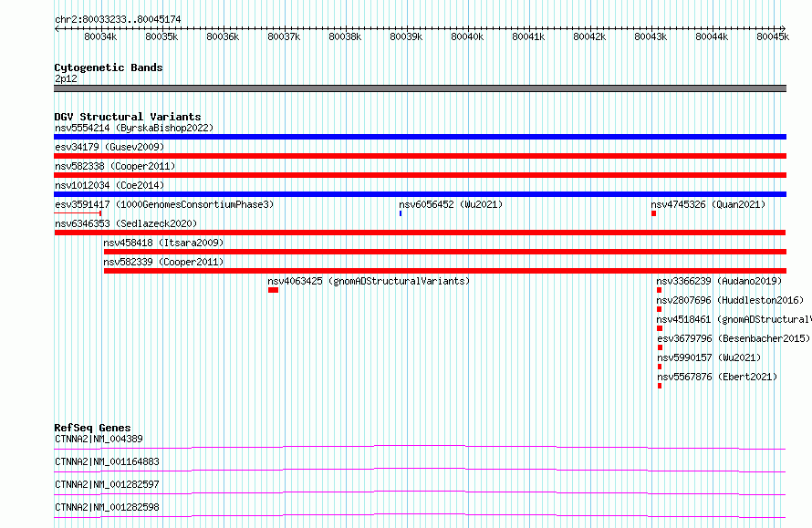This screenshot has height=528, width=812.
Task: Select the red bar under nsv582339
Action: (x=445, y=271)
